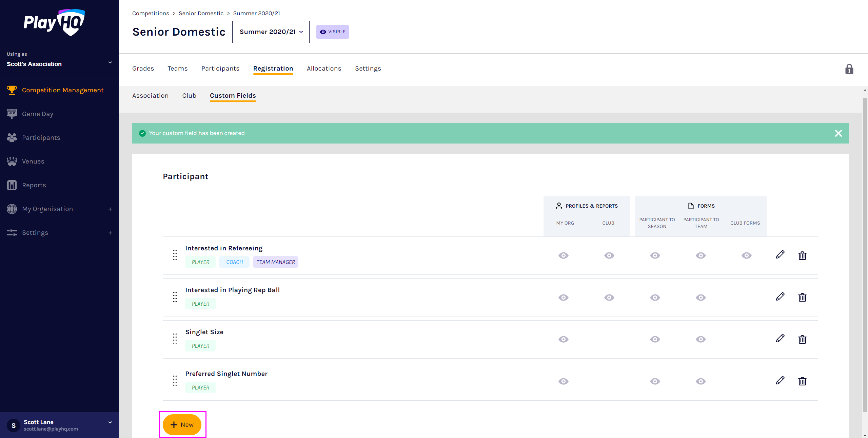Viewport: 868px width, 438px height.
Task: Toggle Participant to Season visibility for Singlet Size
Action: click(x=655, y=339)
